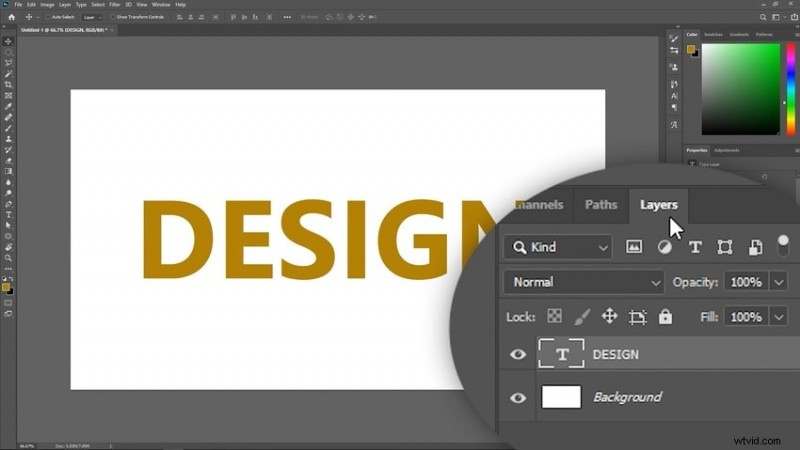Toggle lock image pixels brush icon
The width and height of the screenshot is (800, 450).
click(x=582, y=316)
